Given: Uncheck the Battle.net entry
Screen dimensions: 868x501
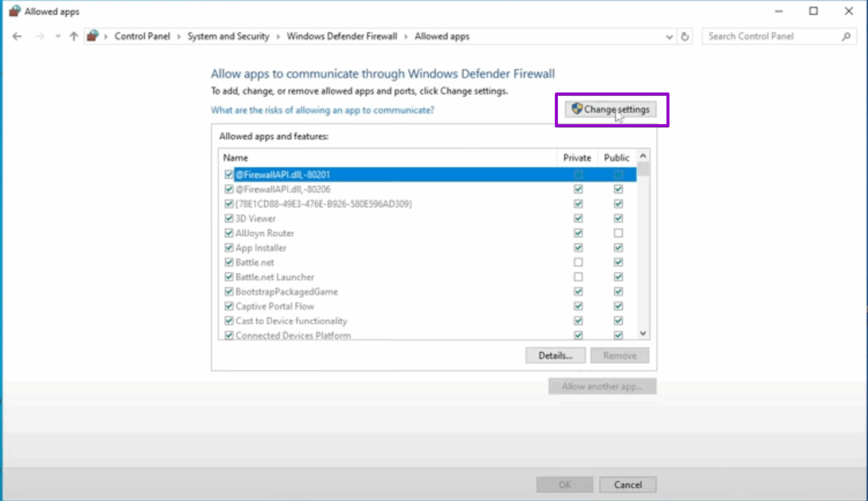Looking at the screenshot, I should (x=229, y=262).
